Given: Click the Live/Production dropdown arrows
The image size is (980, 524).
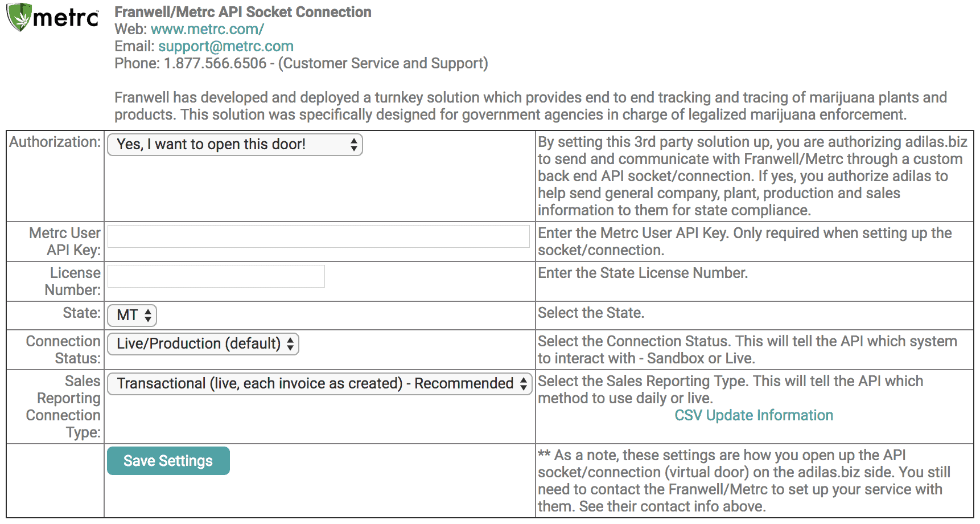Looking at the screenshot, I should 290,344.
